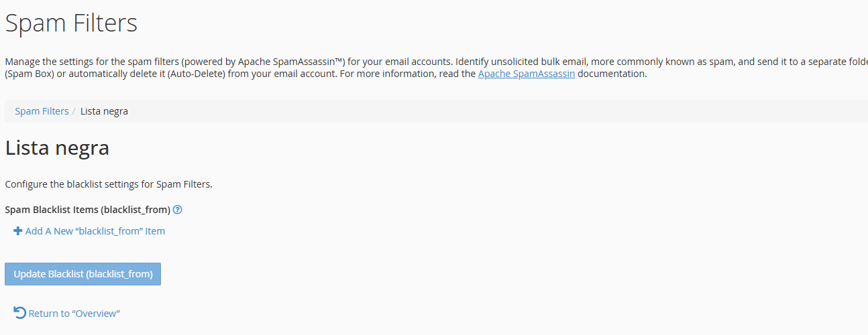Click the "Configure the blacklist settings" text
Viewport: 868px width, 335px height.
tap(109, 184)
